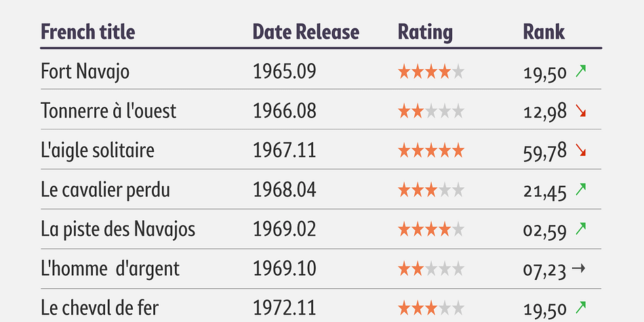The height and width of the screenshot is (322, 644).
Task: Click green up arrow next to 21,45
Action: 580,189
